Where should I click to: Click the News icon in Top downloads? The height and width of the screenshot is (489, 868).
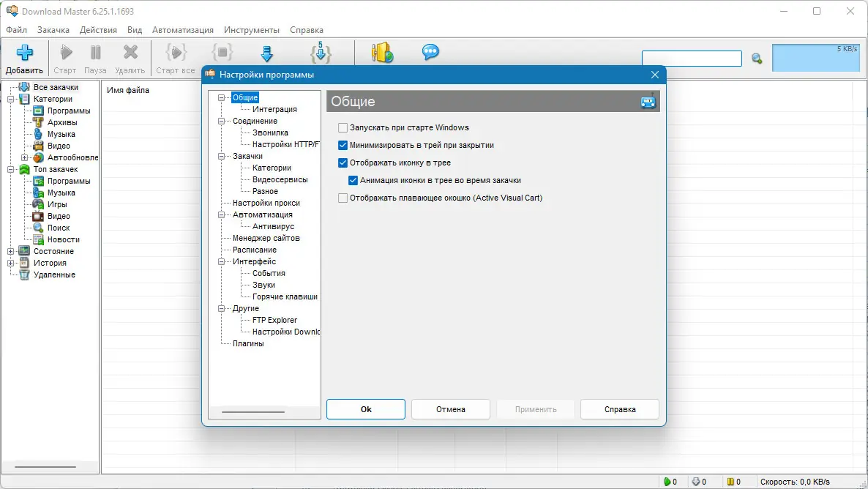(x=38, y=239)
